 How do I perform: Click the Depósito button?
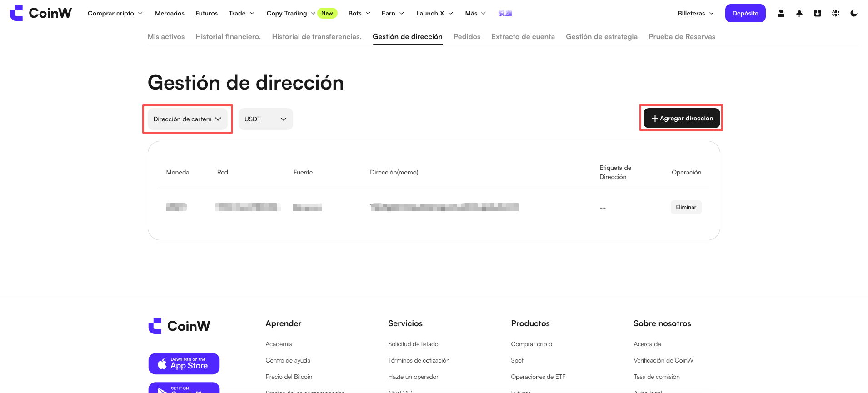click(745, 13)
